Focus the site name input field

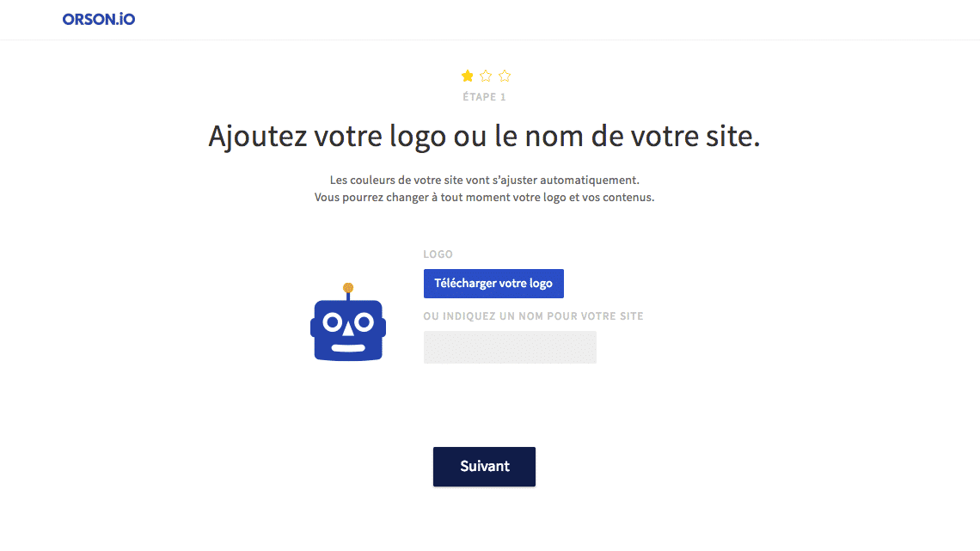(x=510, y=347)
